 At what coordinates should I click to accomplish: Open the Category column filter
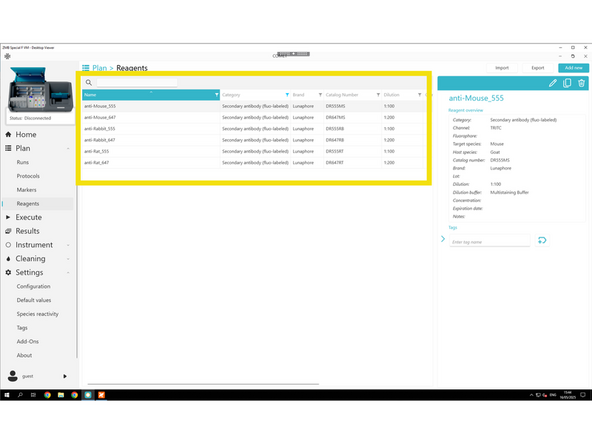287,95
